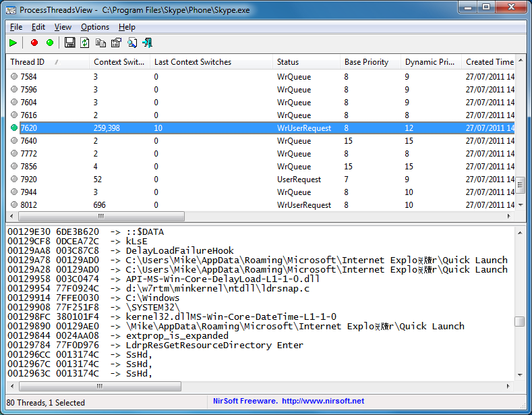This screenshot has height=415, width=532.
Task: Sort by Context Switches column header
Action: click(x=120, y=62)
